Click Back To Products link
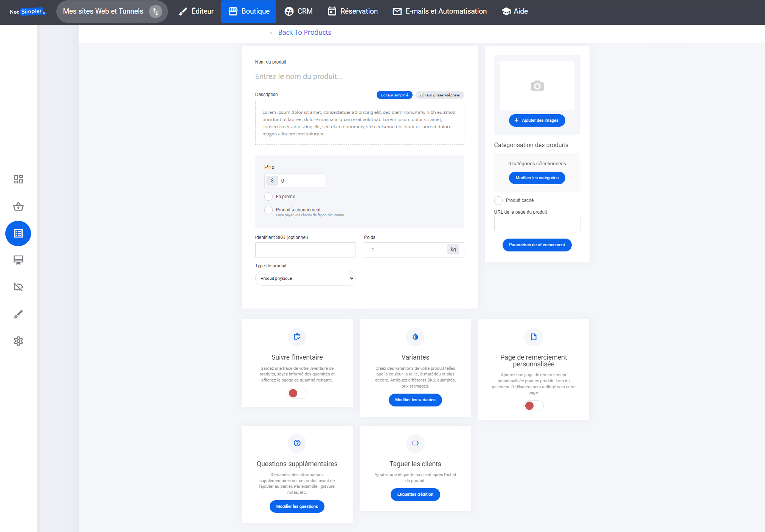The width and height of the screenshot is (765, 532). click(x=300, y=33)
